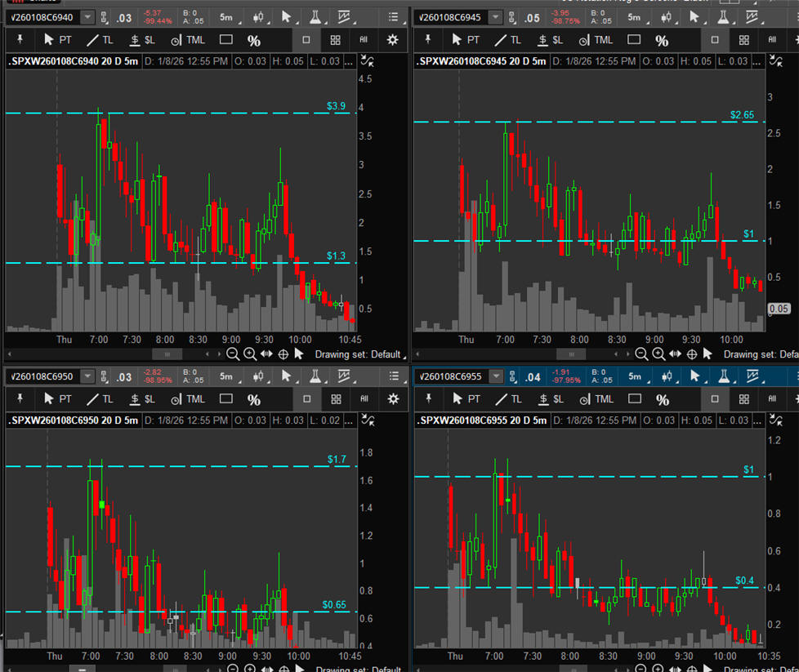Select rectangle drawing tool in C6950 toolbar
The height and width of the screenshot is (672, 799).
[226, 398]
